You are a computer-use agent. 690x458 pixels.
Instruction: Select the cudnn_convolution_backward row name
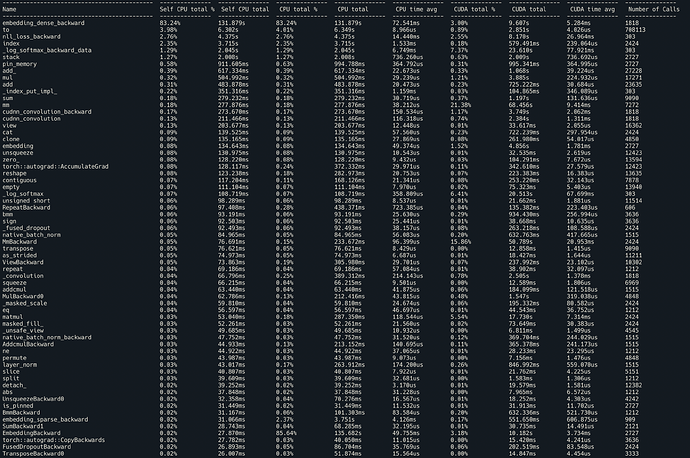click(x=47, y=112)
